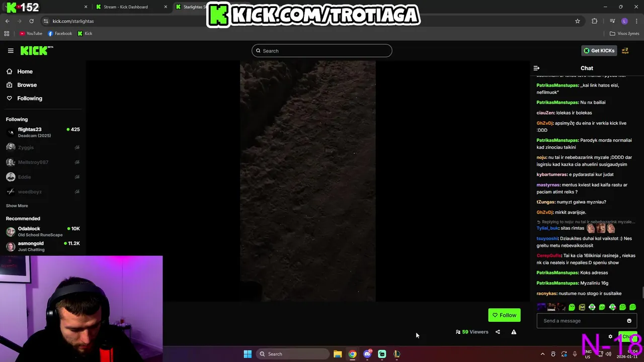The width and height of the screenshot is (644, 362).
Task: Click kybartumeras username in chat
Action: pos(552,174)
